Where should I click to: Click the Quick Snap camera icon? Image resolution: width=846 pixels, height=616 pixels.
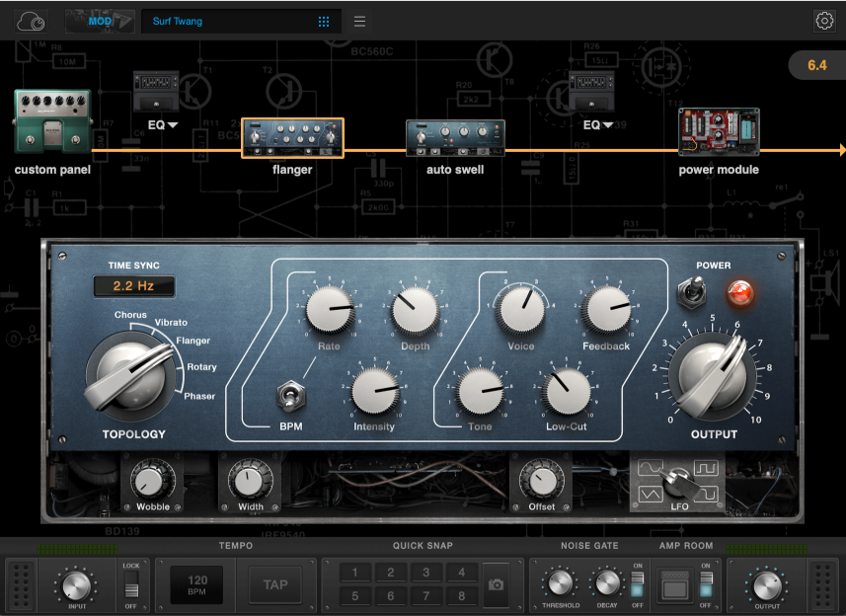click(x=496, y=584)
